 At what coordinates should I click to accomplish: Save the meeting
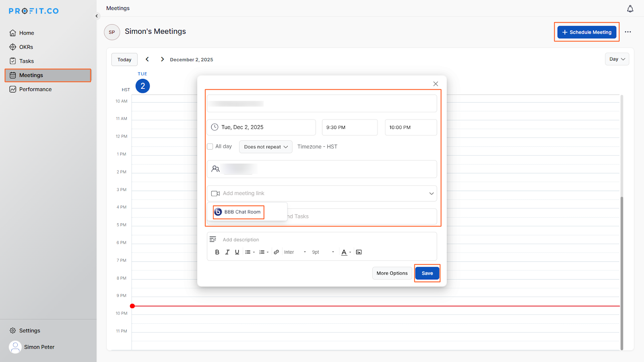tap(427, 273)
